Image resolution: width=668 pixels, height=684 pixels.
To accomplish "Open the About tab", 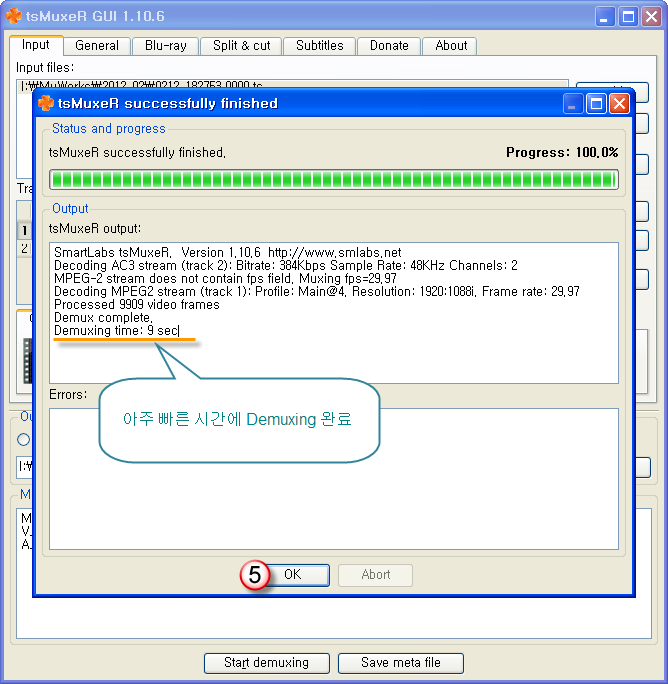I will tap(451, 46).
